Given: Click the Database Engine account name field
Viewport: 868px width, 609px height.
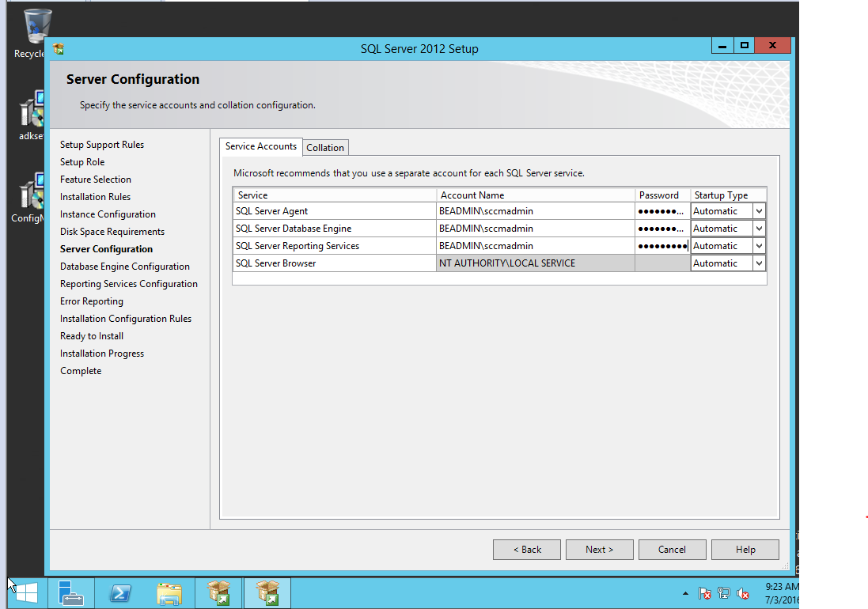Looking at the screenshot, I should [x=536, y=229].
